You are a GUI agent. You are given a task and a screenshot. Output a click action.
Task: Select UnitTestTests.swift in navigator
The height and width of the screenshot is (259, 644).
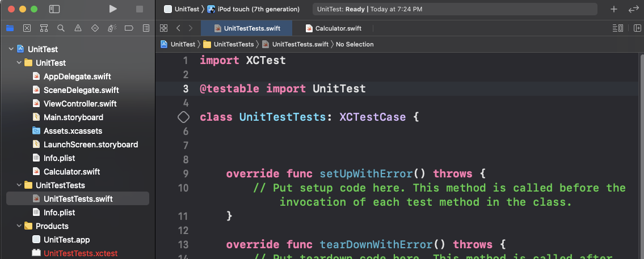pyautogui.click(x=78, y=199)
